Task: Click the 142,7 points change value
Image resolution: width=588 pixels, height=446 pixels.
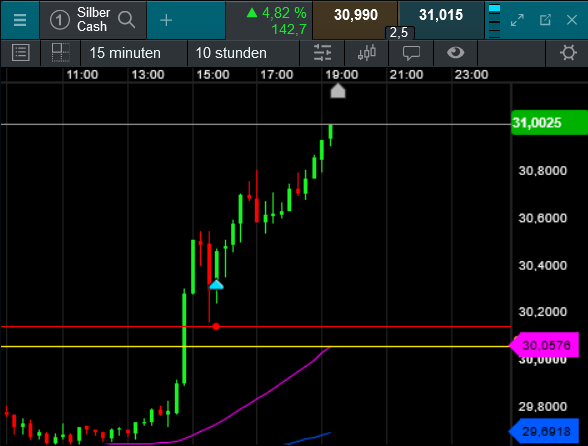Action: (x=289, y=29)
